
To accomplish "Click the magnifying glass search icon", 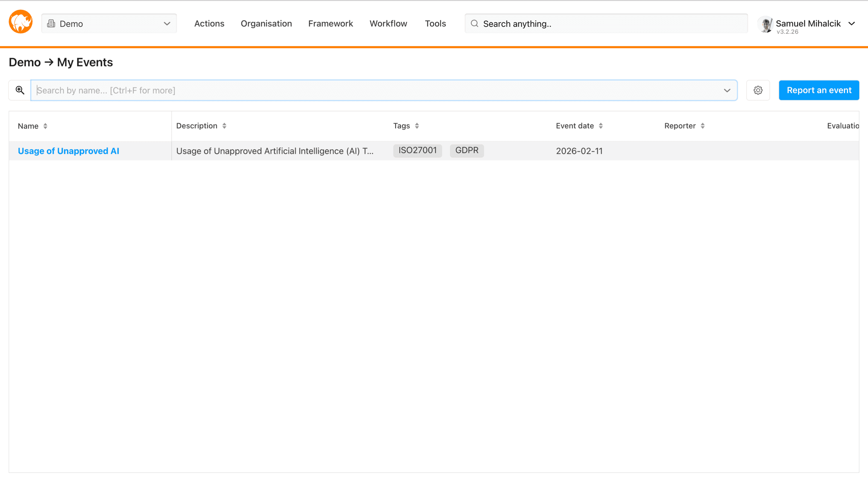I will click(x=20, y=90).
